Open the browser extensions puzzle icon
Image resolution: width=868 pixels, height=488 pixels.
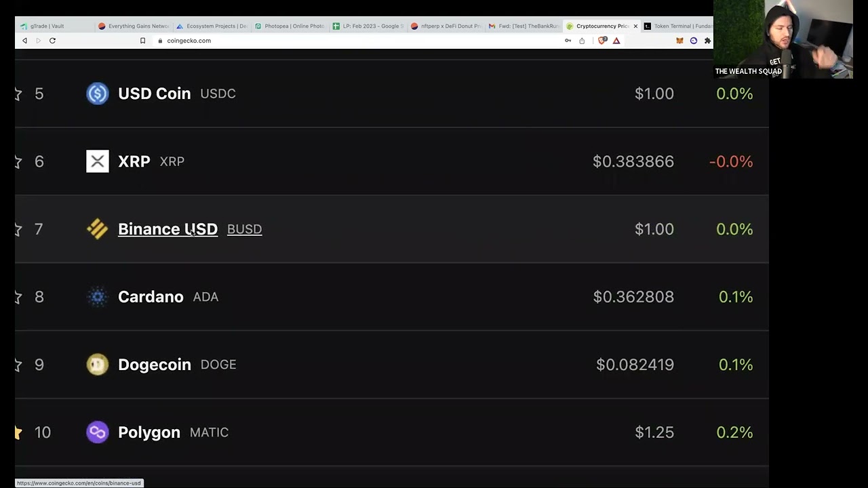click(x=707, y=41)
